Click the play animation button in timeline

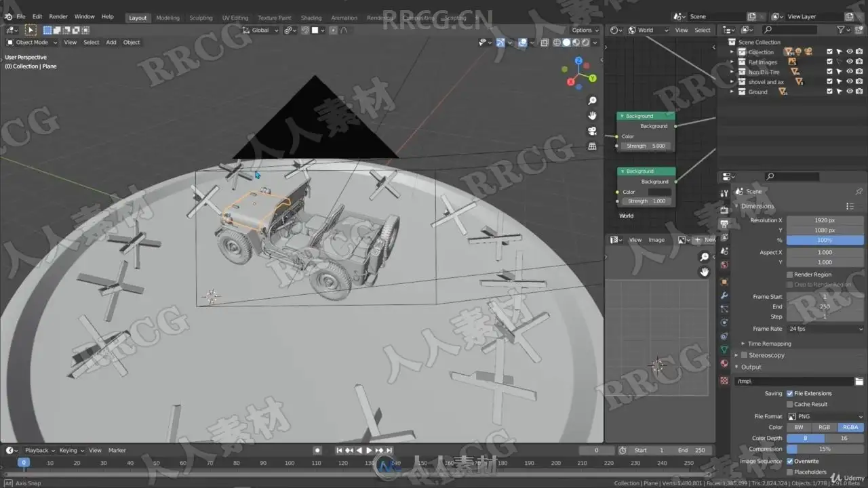pos(369,450)
